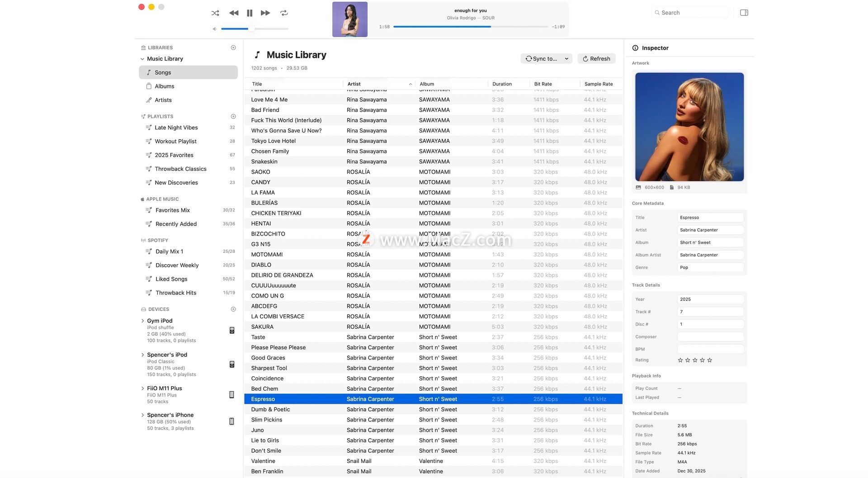Open the Late Night Vibes playlist
This screenshot has width=868, height=478.
(188, 128)
